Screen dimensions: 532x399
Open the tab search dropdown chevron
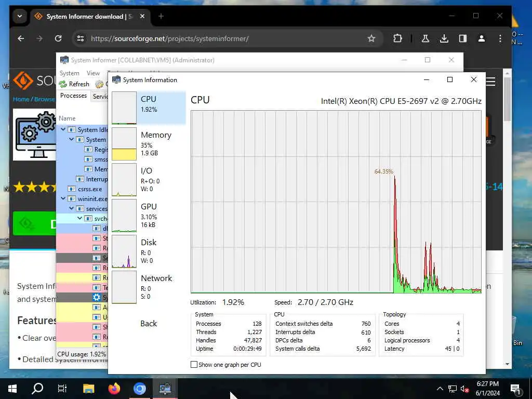(20, 16)
